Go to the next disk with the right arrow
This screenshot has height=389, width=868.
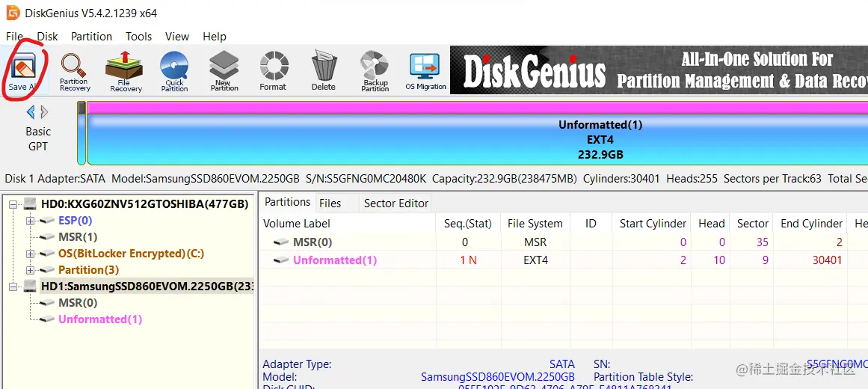pos(44,112)
